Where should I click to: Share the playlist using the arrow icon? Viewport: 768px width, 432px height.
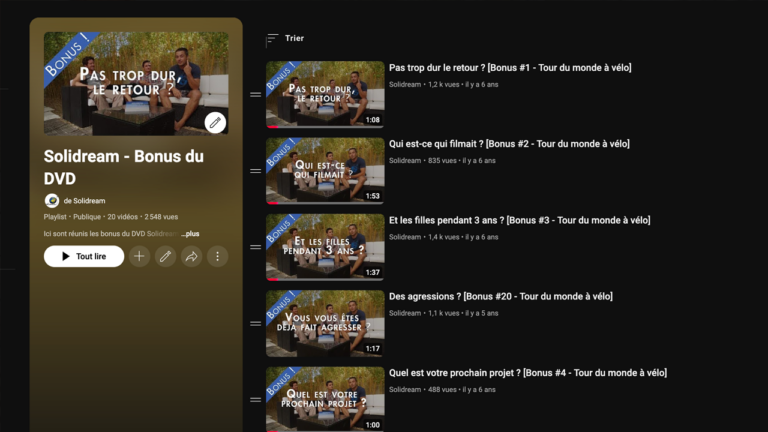pos(191,256)
